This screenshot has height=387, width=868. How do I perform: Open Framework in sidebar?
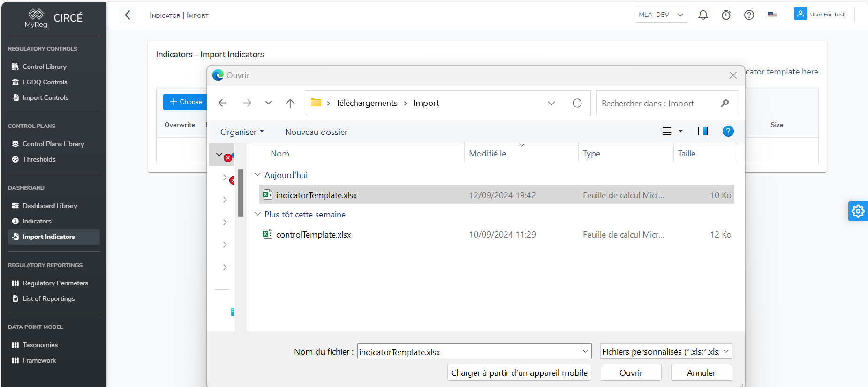pyautogui.click(x=39, y=360)
